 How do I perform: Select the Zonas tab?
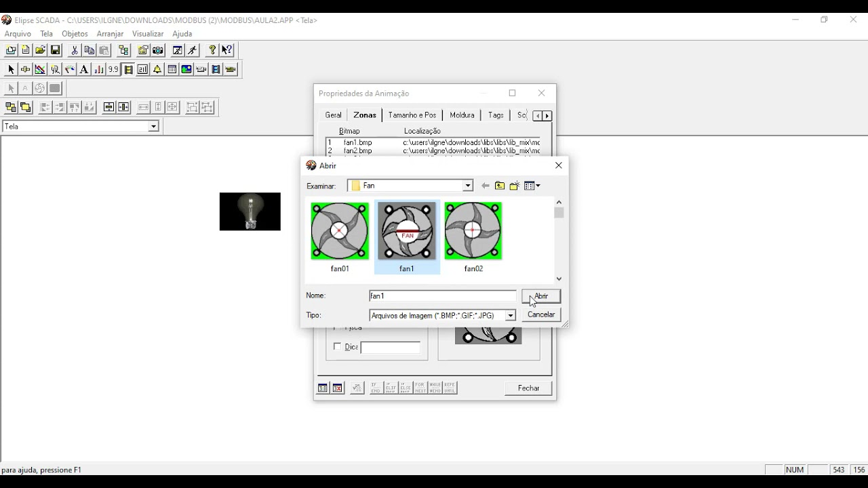pyautogui.click(x=365, y=115)
